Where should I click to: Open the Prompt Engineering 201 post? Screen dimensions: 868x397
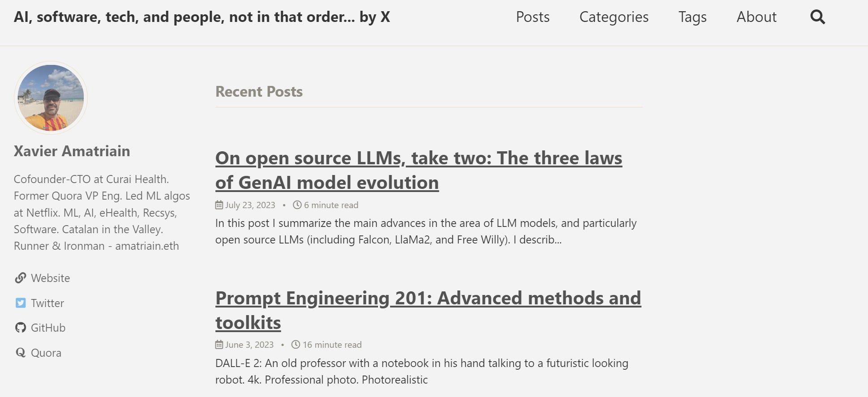point(428,310)
